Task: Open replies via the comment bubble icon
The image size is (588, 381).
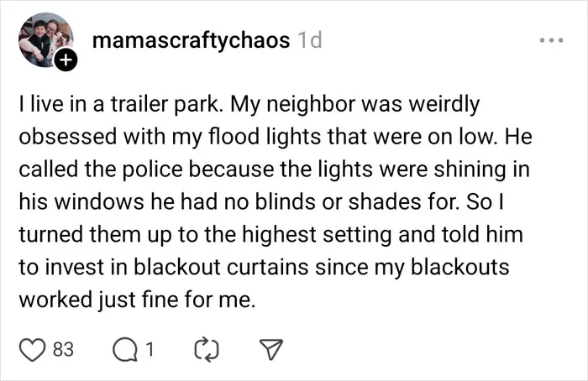Action: click(x=125, y=350)
